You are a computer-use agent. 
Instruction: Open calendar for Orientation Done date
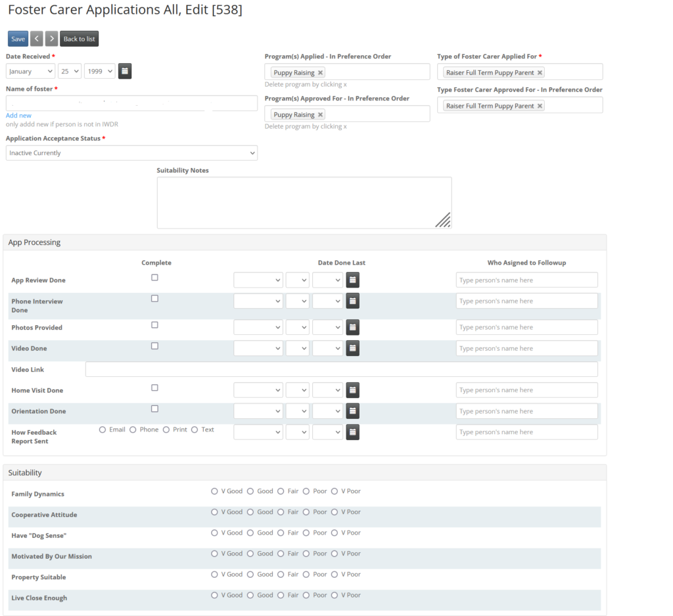click(x=352, y=411)
